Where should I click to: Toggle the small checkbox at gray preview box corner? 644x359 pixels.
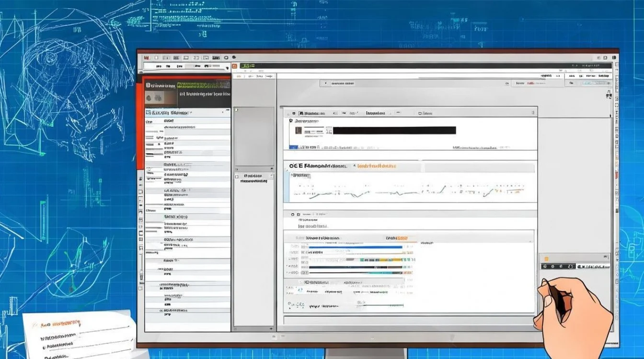[236, 110]
